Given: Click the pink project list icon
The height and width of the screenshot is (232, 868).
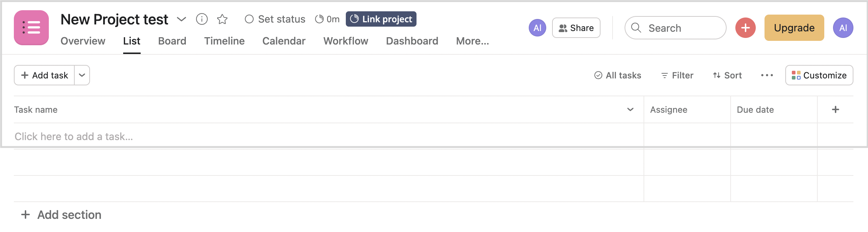Looking at the screenshot, I should pyautogui.click(x=31, y=28).
